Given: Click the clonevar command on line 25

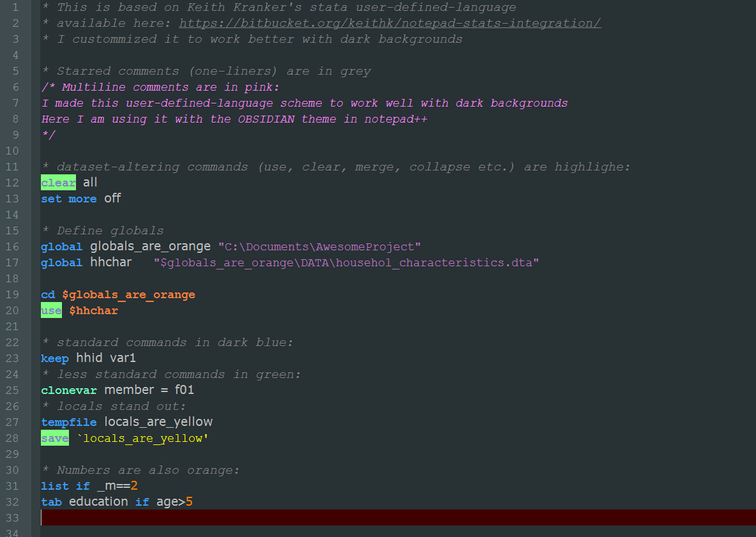Looking at the screenshot, I should tap(69, 390).
